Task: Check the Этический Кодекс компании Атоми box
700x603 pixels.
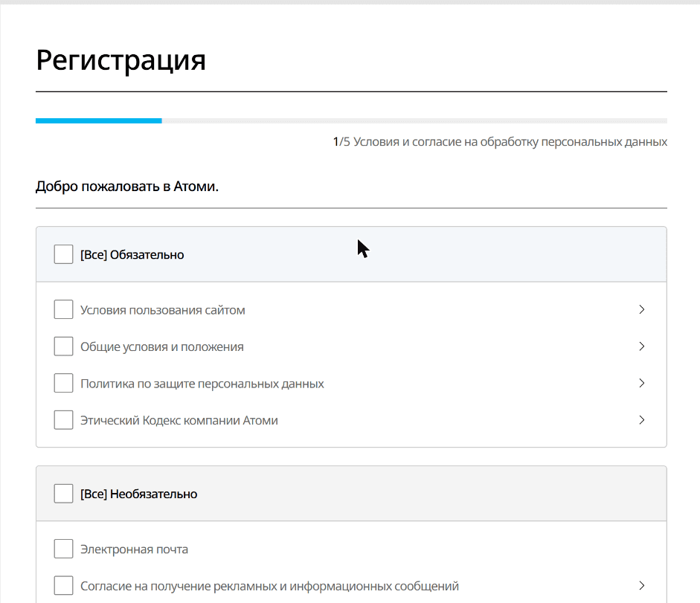Action: [x=63, y=420]
